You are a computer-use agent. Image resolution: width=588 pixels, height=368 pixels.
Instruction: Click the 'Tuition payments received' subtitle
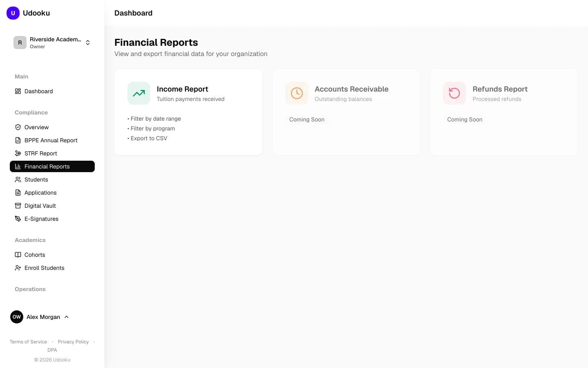191,99
